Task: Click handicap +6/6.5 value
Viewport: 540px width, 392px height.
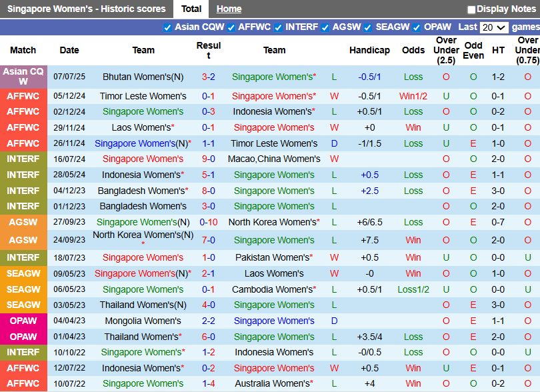Action: tap(369, 222)
